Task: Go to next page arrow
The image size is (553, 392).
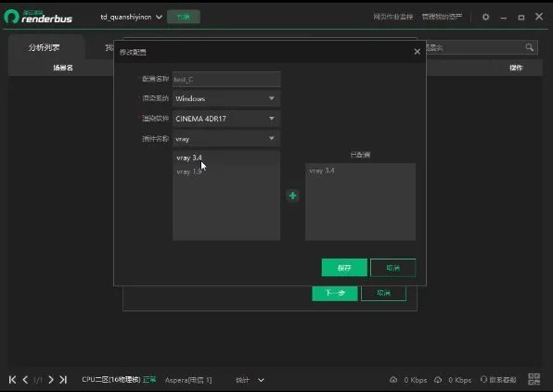Action: coord(51,380)
